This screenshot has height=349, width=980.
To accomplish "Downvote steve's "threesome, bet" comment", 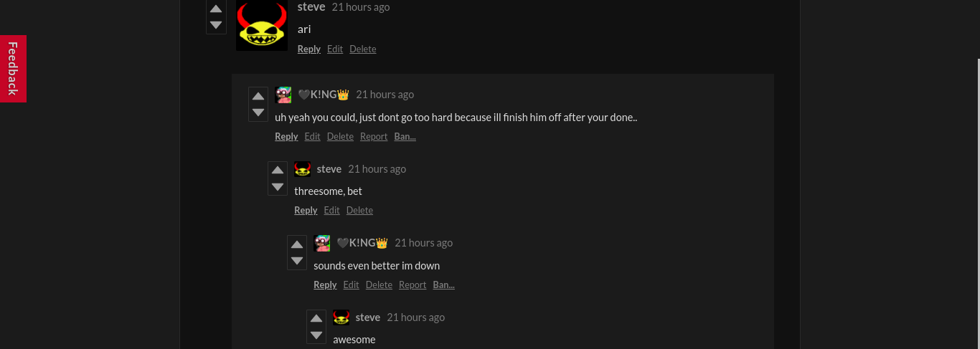I will point(278,187).
